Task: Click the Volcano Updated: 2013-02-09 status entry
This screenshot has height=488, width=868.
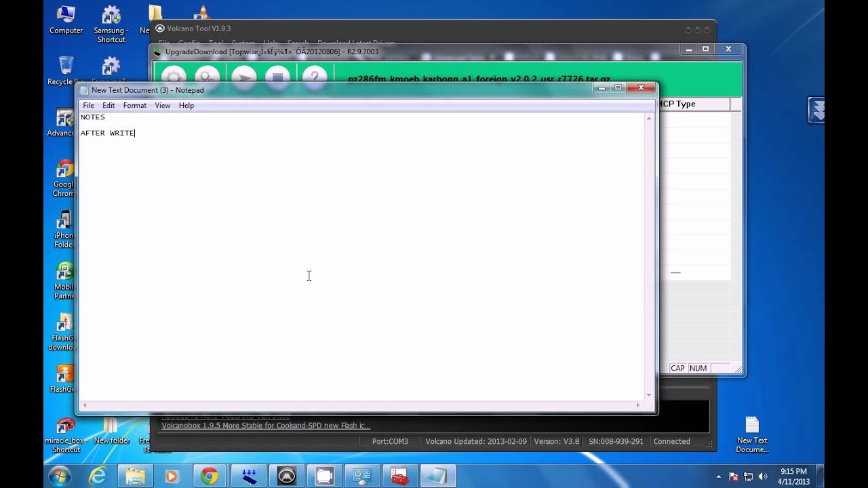Action: coord(476,441)
